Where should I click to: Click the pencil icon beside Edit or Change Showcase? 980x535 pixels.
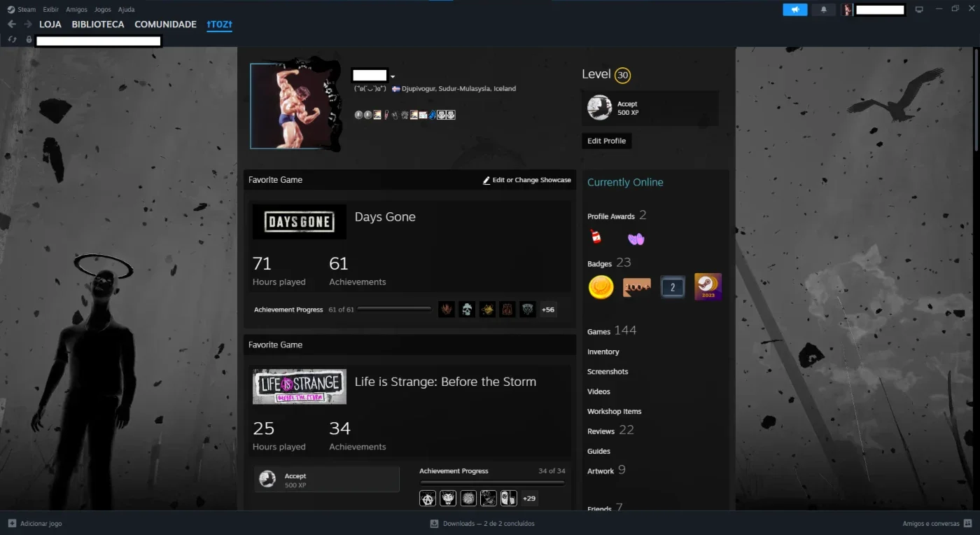click(486, 180)
